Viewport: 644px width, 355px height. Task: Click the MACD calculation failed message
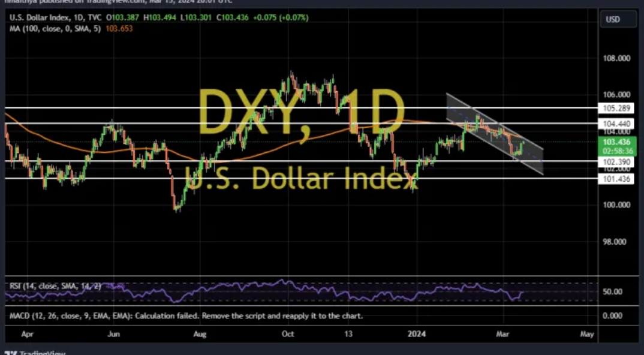coord(186,315)
